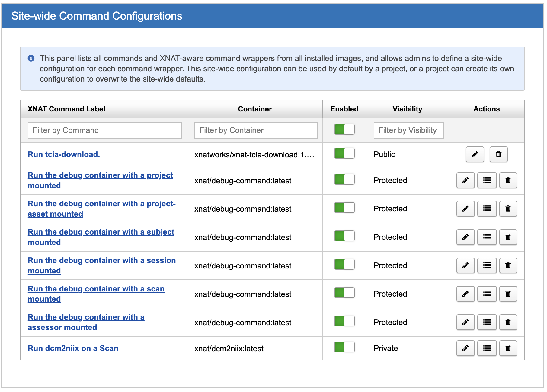
Task: Delete the Run tcia-download command
Action: click(x=498, y=154)
